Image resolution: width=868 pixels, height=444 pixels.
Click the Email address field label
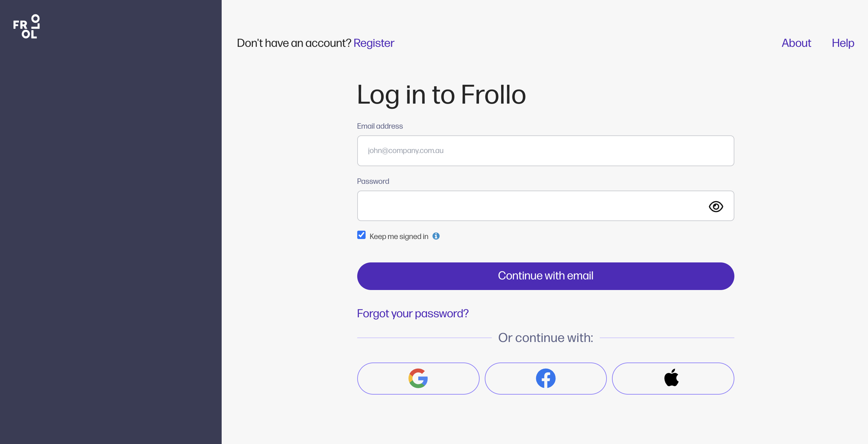tap(380, 126)
